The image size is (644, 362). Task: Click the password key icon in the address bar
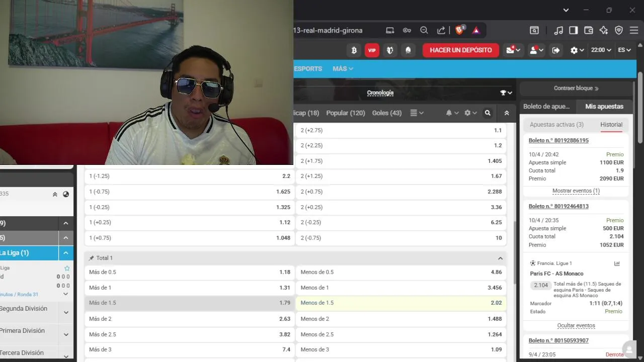[x=407, y=30]
